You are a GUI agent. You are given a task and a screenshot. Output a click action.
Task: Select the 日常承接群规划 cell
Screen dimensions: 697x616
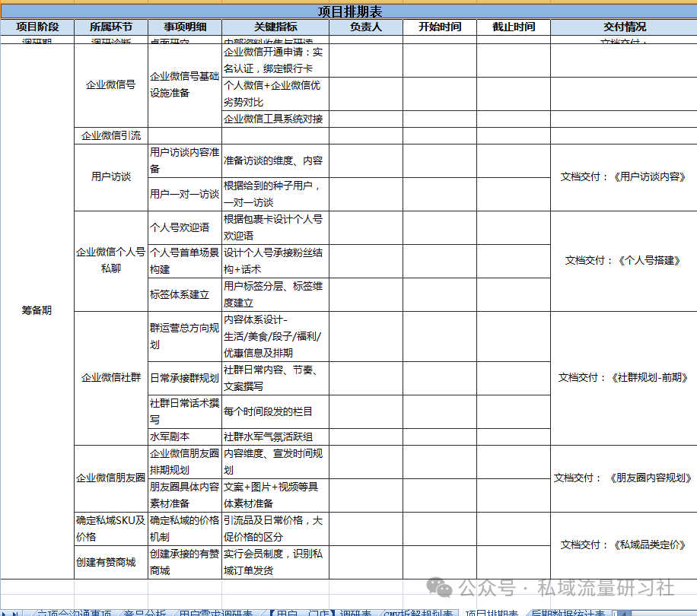pyautogui.click(x=185, y=379)
